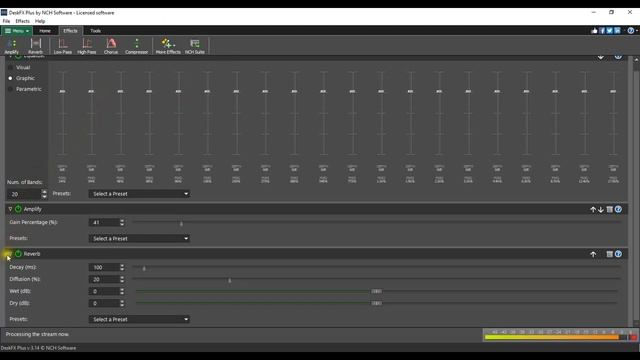Switch to the Tools tab
Screen dimensions: 640x360
click(x=96, y=31)
